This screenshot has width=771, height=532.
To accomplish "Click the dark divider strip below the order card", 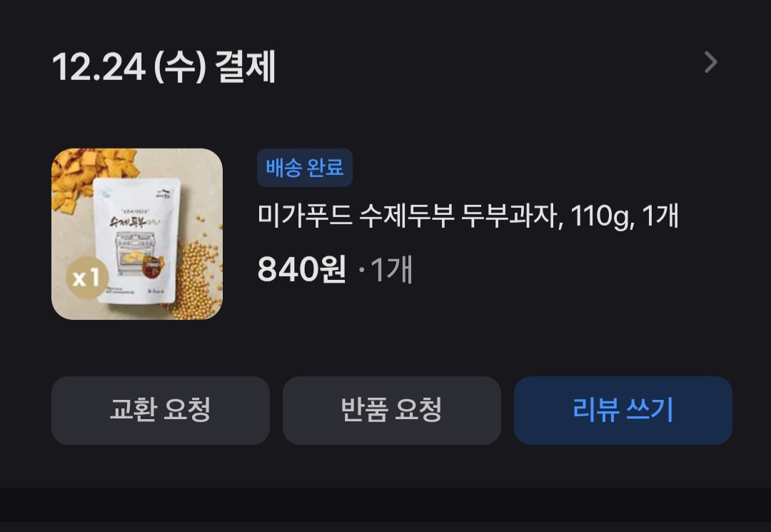I will (385, 505).
